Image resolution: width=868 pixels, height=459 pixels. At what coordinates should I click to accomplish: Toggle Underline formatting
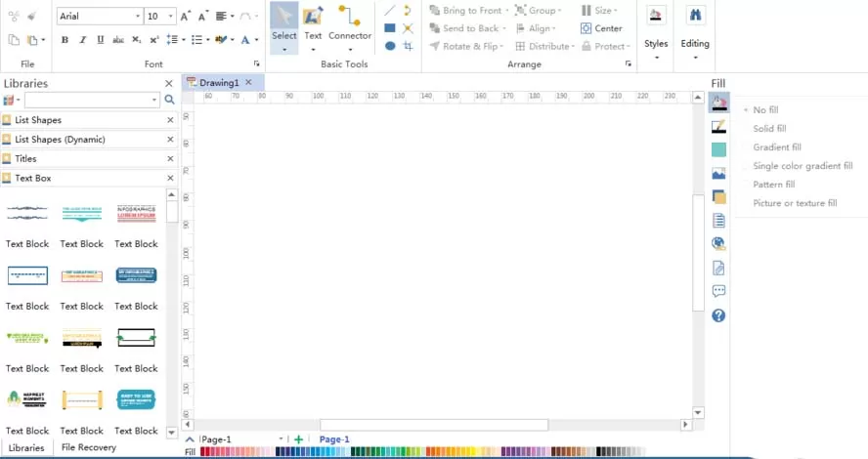pos(101,40)
